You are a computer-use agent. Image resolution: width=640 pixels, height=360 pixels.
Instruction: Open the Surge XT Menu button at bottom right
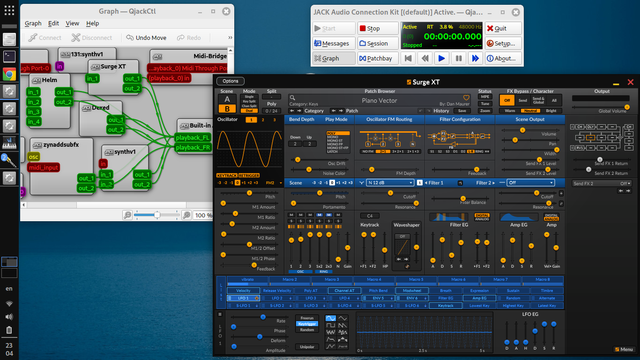pyautogui.click(x=624, y=349)
